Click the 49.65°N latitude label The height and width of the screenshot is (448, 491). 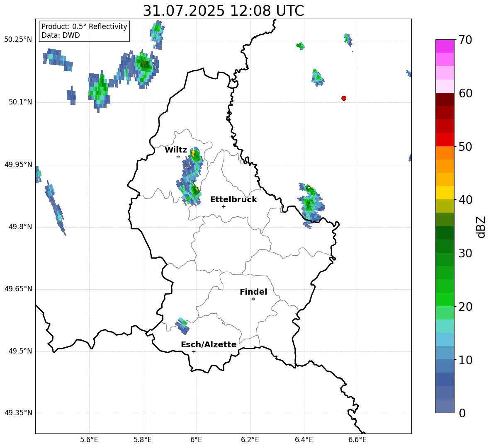[x=18, y=289]
